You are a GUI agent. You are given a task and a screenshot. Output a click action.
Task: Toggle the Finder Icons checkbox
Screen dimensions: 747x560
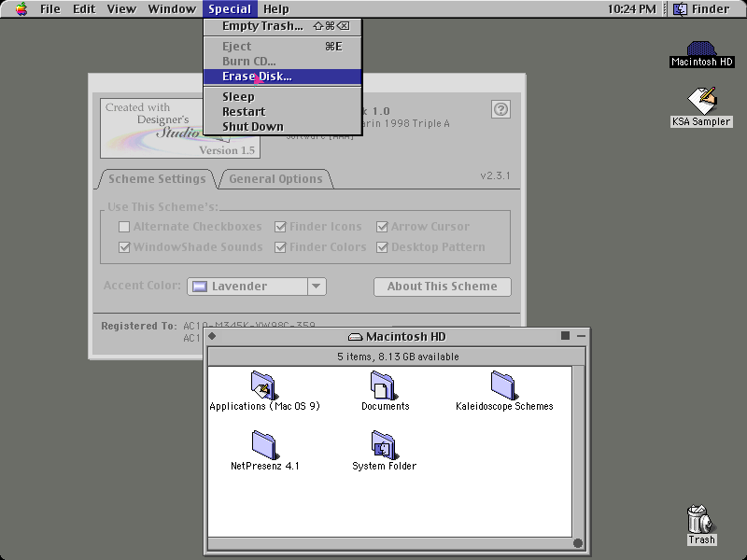point(280,227)
